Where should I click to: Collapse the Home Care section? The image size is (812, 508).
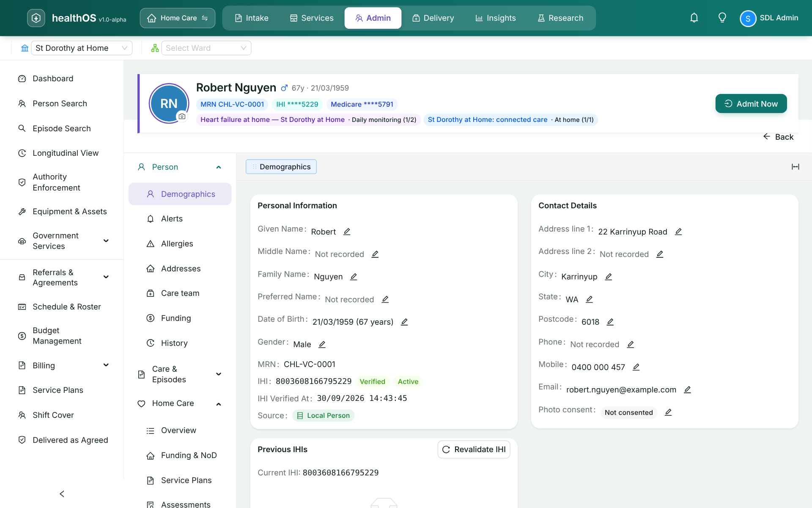(219, 404)
